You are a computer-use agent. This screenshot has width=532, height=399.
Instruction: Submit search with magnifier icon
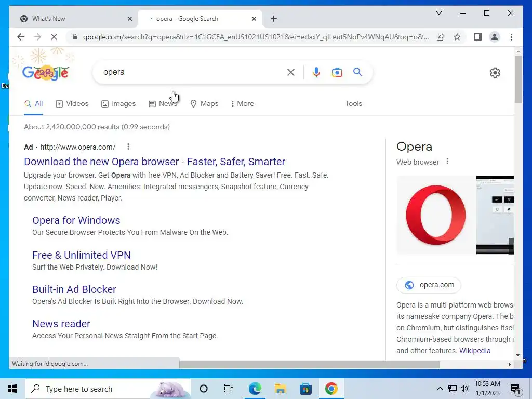point(357,72)
